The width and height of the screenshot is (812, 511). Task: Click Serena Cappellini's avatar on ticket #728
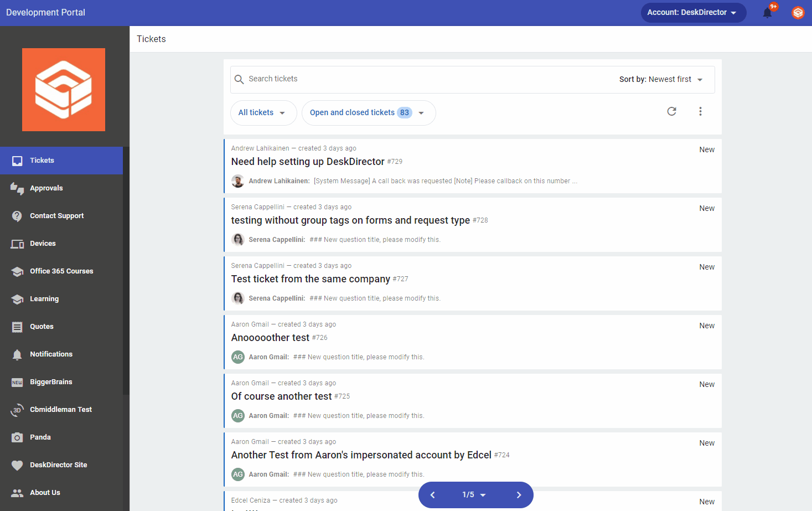(238, 240)
